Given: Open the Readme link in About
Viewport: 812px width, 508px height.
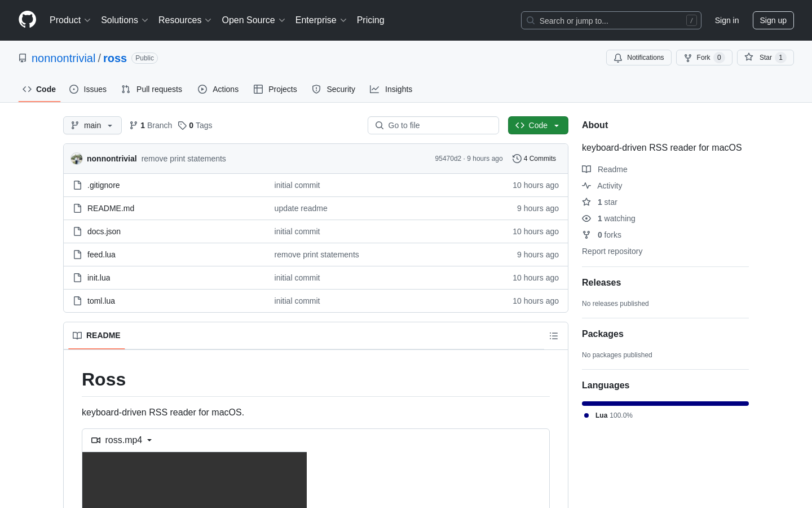Looking at the screenshot, I should pyautogui.click(x=605, y=169).
